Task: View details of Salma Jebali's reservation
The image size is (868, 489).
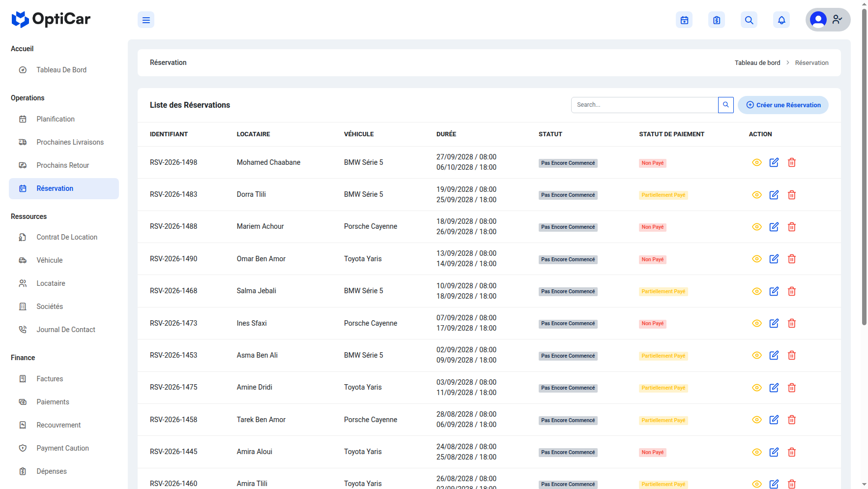Action: [757, 291]
